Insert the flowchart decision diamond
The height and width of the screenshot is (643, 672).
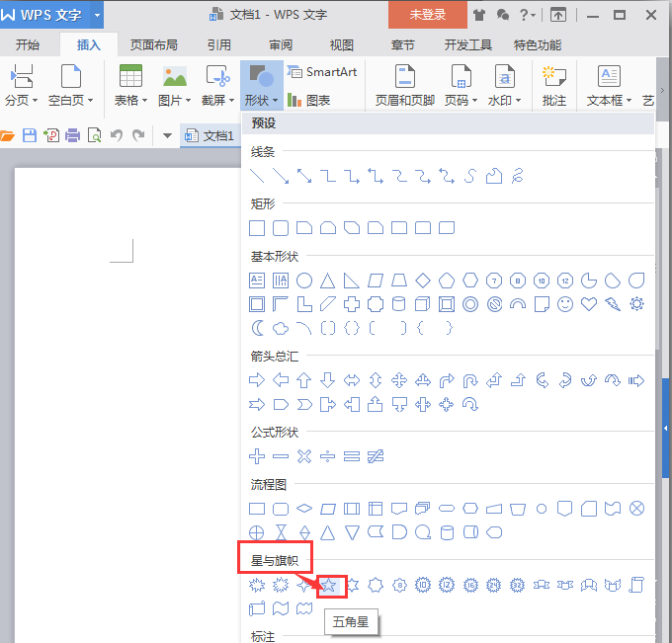click(304, 509)
